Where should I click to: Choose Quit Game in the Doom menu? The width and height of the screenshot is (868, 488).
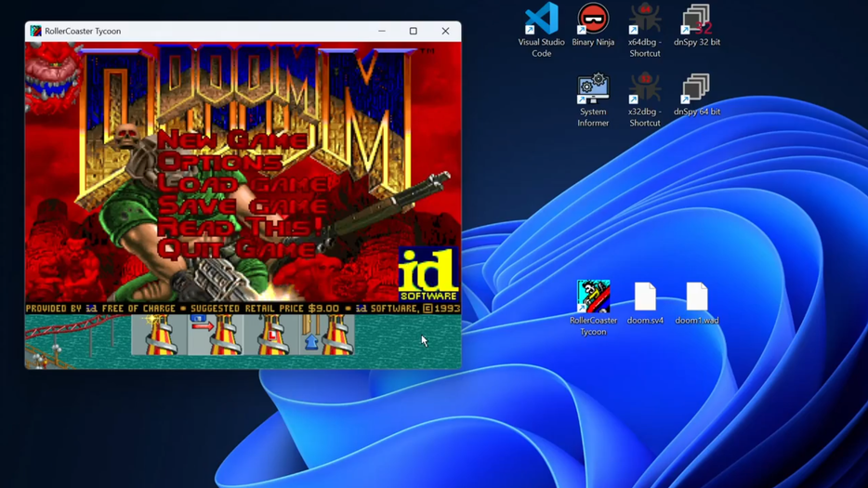(237, 249)
